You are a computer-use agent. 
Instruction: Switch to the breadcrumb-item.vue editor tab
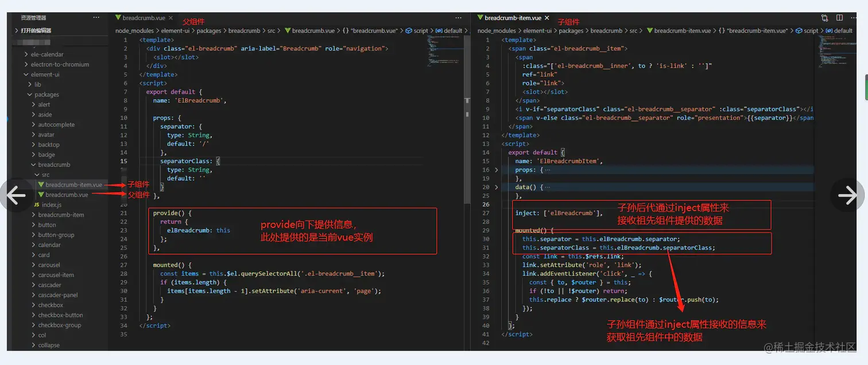pyautogui.click(x=513, y=18)
